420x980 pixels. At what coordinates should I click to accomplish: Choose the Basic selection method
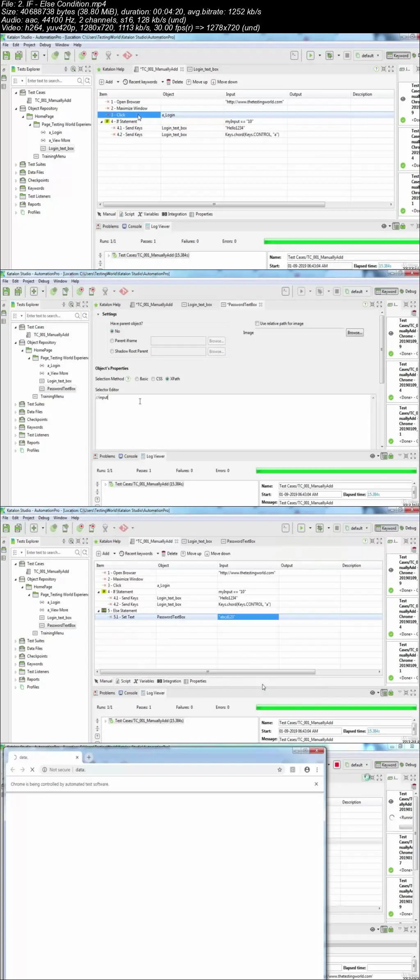tap(137, 379)
